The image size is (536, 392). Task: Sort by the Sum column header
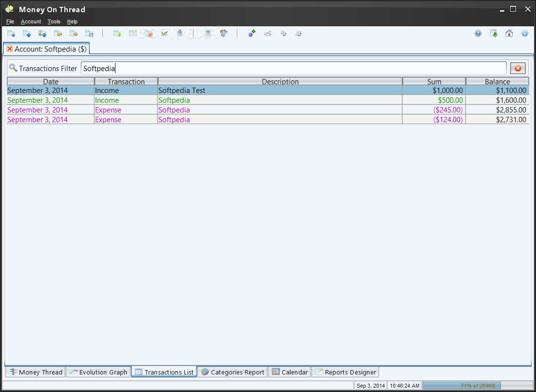pyautogui.click(x=434, y=81)
